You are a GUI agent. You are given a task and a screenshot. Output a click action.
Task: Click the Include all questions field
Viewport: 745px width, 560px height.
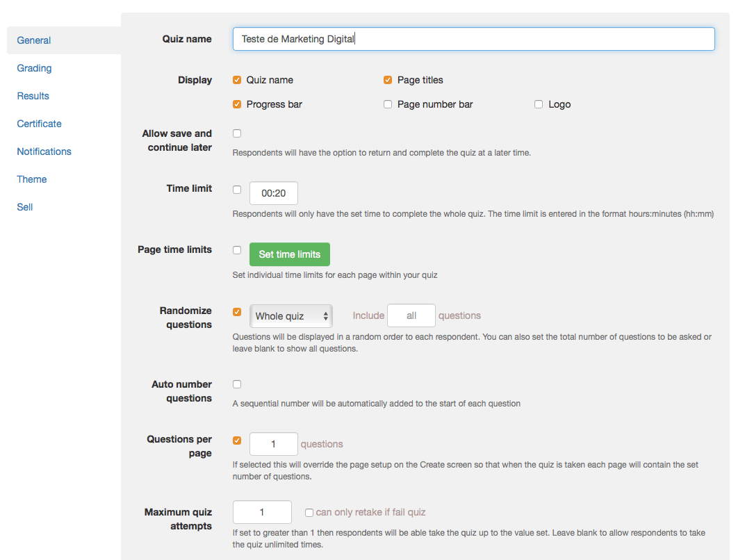[411, 315]
